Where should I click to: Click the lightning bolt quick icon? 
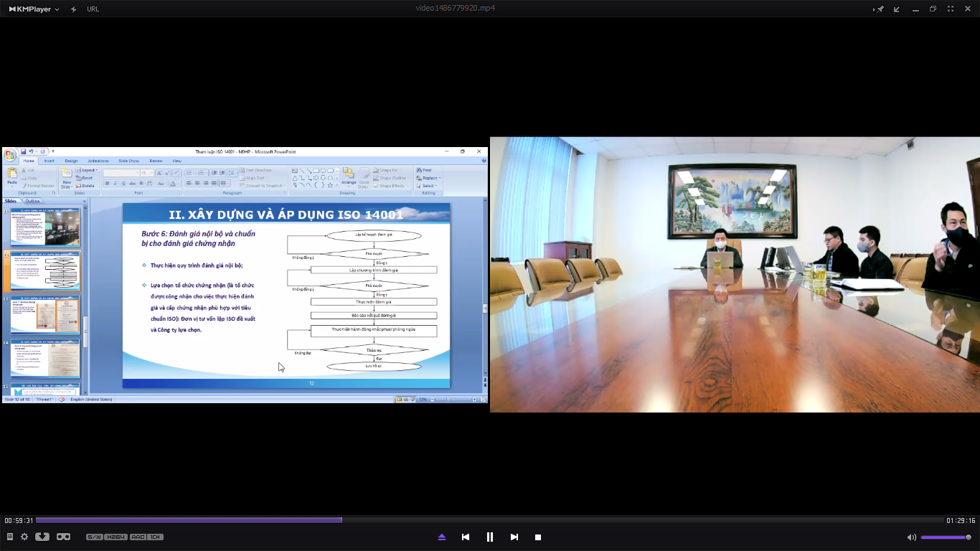(73, 9)
